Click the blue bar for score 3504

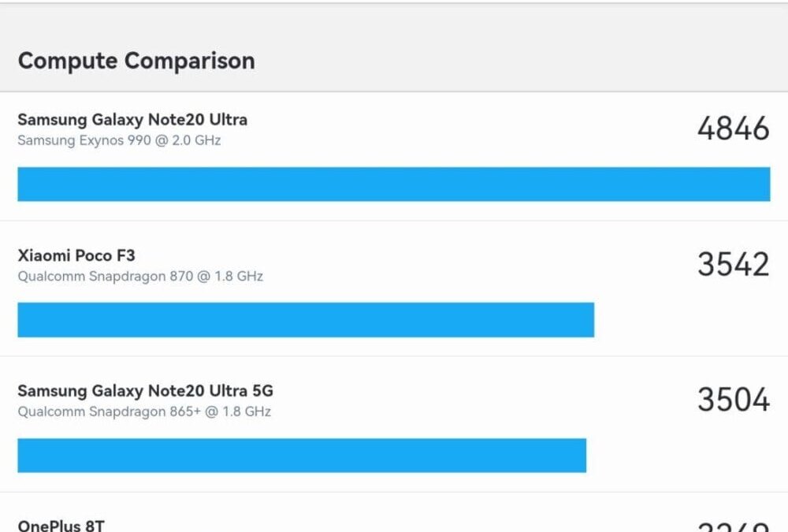click(302, 456)
